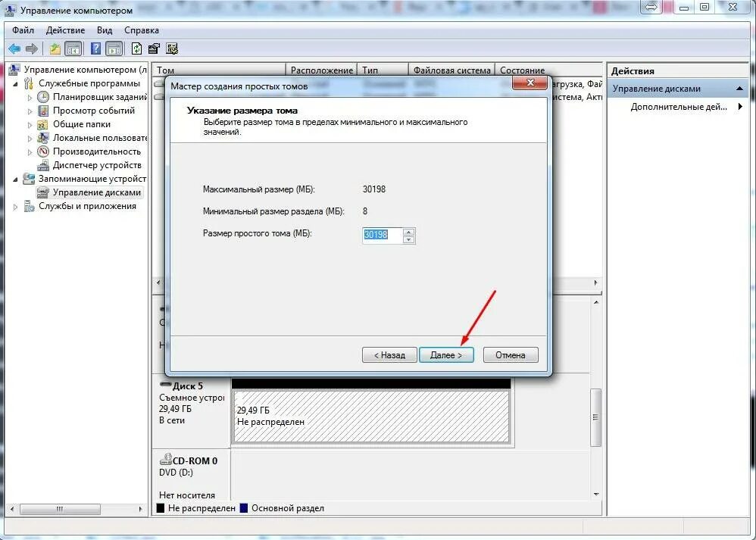
Task: Click the Не распределен legend entry
Action: coord(196,508)
